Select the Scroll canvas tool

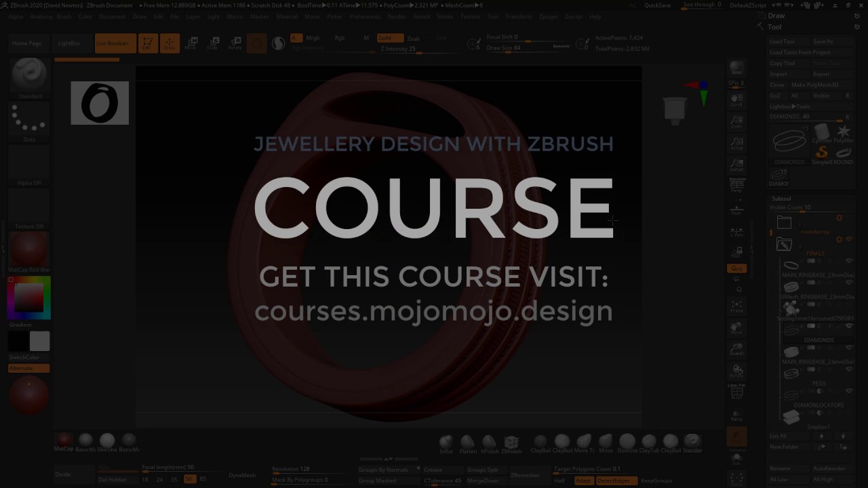(736, 100)
